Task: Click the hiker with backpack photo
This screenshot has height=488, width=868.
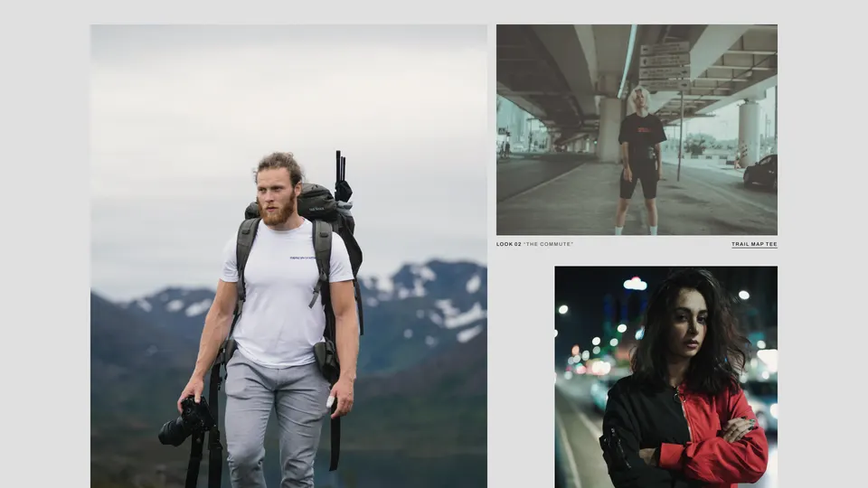Action: [288, 256]
